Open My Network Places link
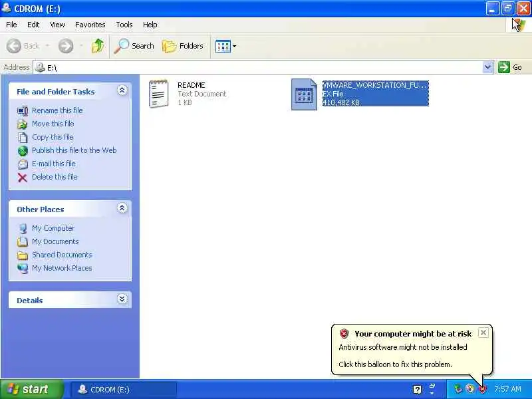Screen dimensions: 532x399 [x=62, y=268]
